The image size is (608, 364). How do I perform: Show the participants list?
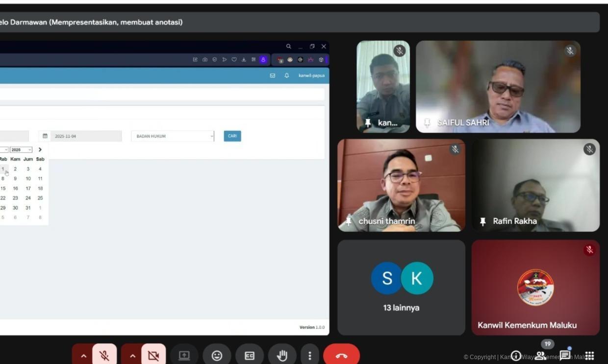540,356
